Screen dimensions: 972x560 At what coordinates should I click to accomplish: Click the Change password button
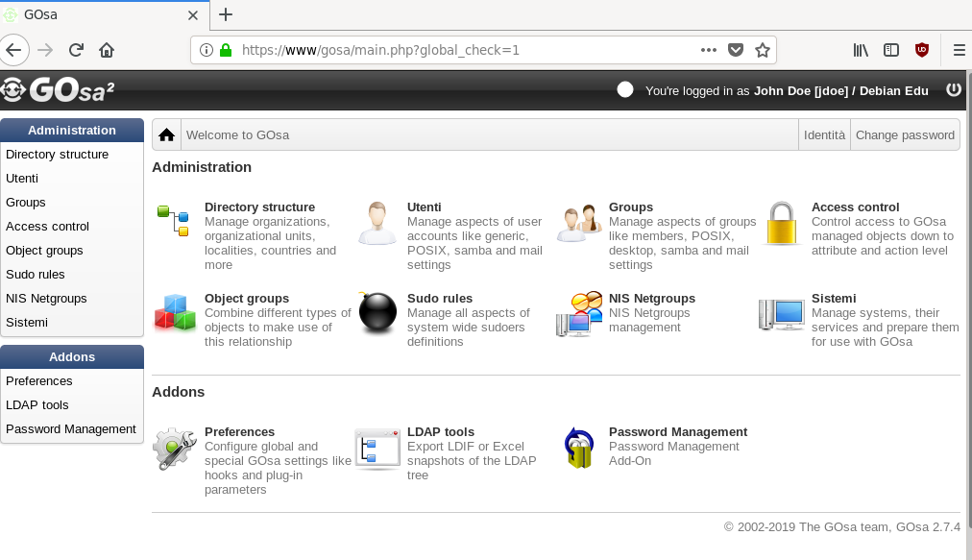905,135
